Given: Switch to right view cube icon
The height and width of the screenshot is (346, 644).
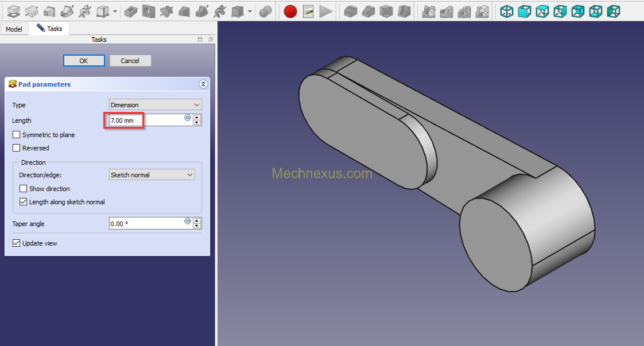Looking at the screenshot, I should point(560,11).
